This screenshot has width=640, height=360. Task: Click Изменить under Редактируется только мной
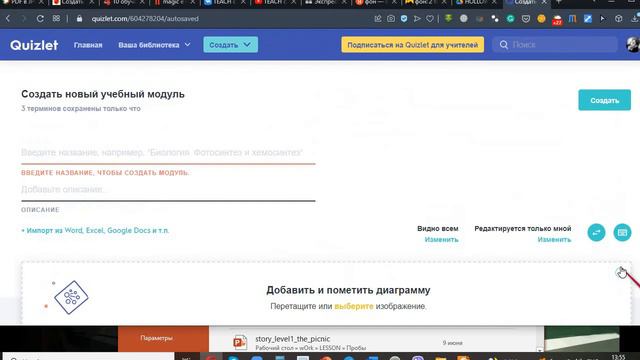pos(554,240)
